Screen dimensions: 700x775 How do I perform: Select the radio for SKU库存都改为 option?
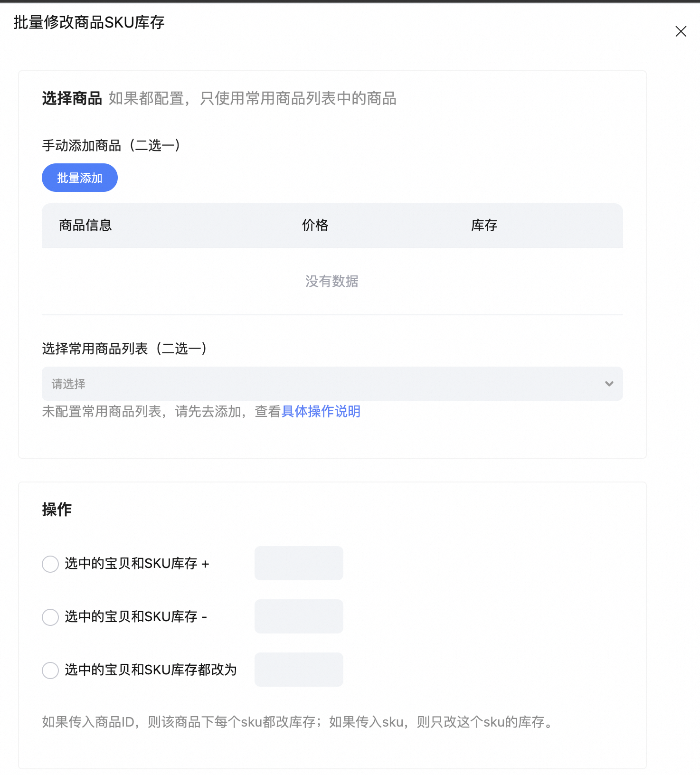(x=50, y=671)
